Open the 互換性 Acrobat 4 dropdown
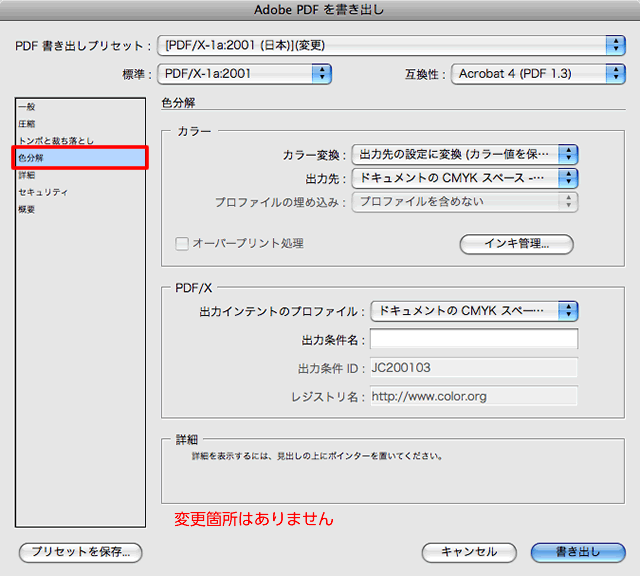640x576 pixels. point(538,74)
